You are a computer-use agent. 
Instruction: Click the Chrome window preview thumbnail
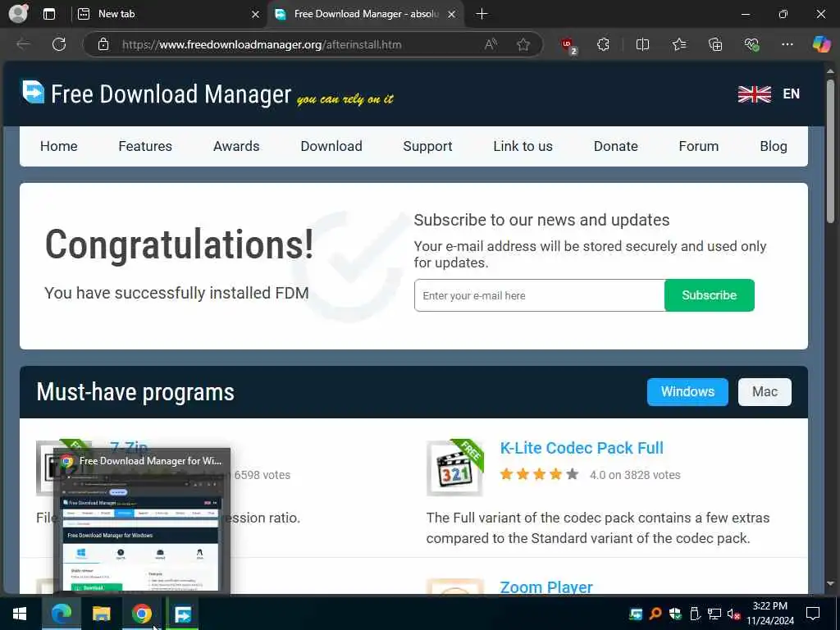[x=141, y=521]
